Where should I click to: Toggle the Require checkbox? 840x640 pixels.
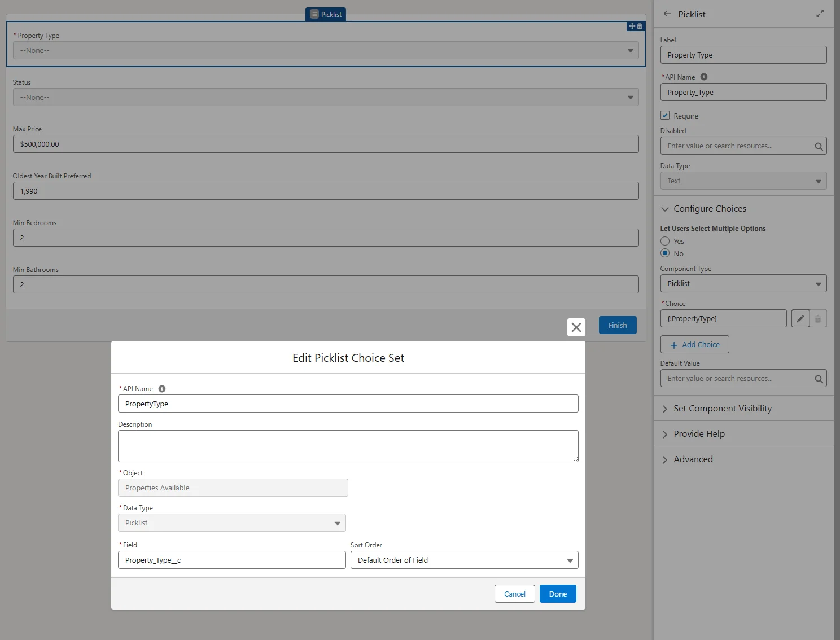coord(665,115)
